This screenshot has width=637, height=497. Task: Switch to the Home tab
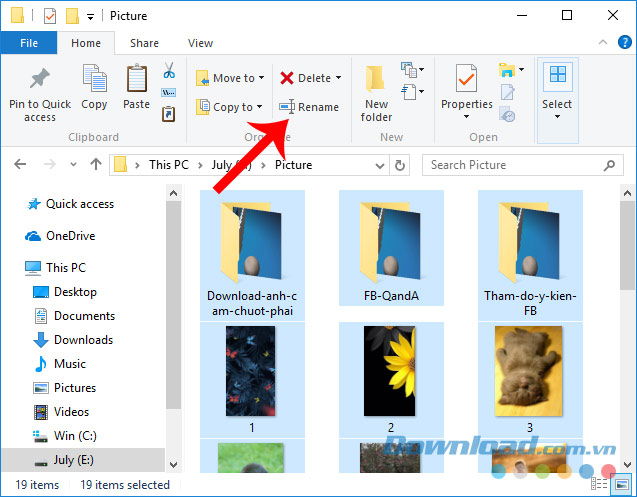coord(86,43)
